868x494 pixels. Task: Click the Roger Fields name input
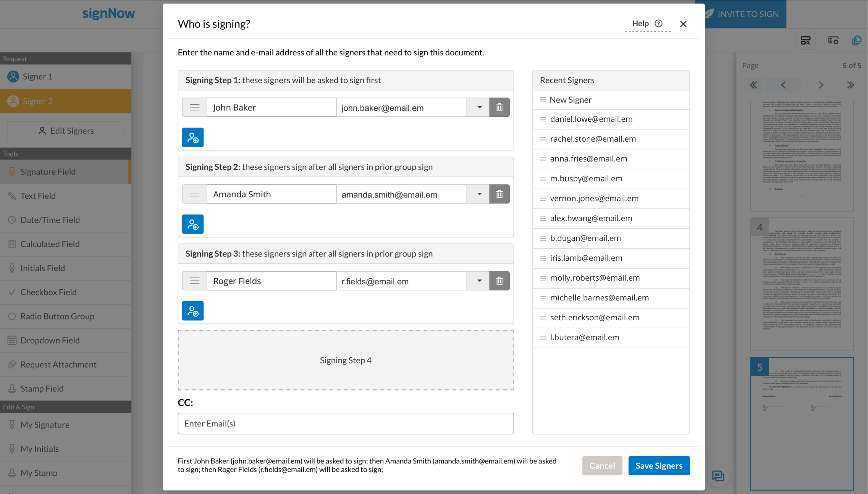[272, 281]
